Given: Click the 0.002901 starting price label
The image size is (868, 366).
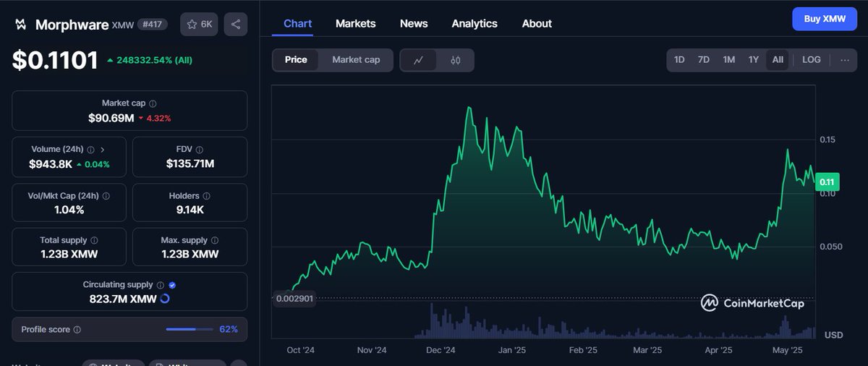Looking at the screenshot, I should tap(294, 298).
